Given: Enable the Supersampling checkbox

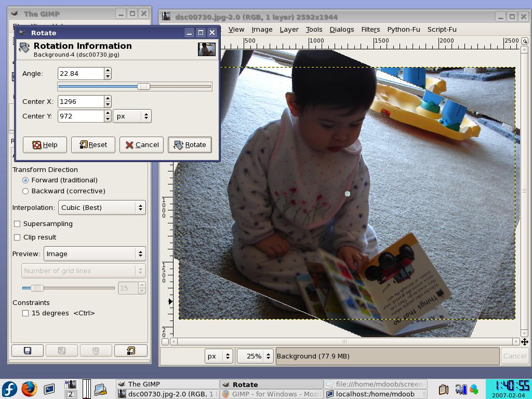Looking at the screenshot, I should tap(17, 224).
